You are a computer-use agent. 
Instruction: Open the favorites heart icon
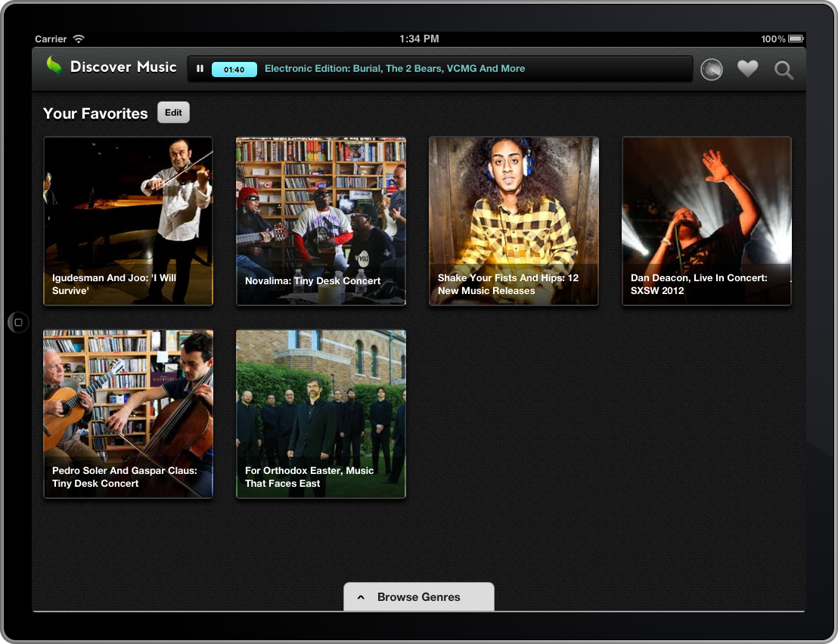pyautogui.click(x=748, y=69)
